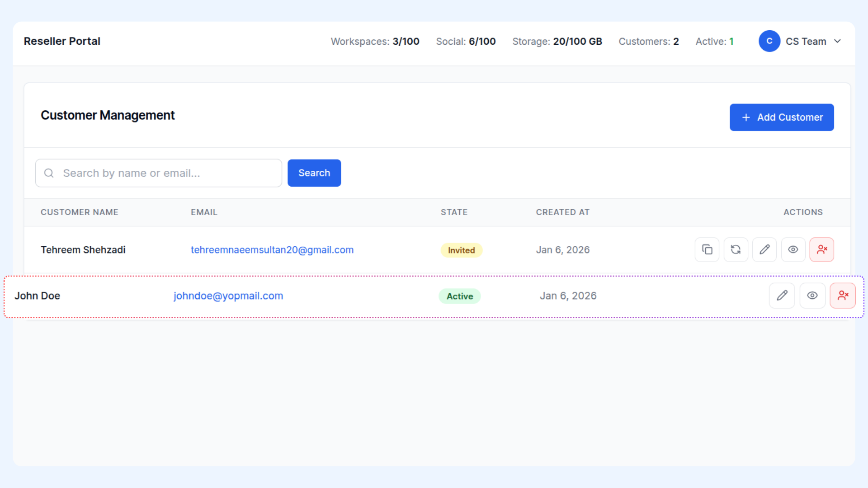
Task: Remove customer Tehreem Shehzadi
Action: point(822,250)
